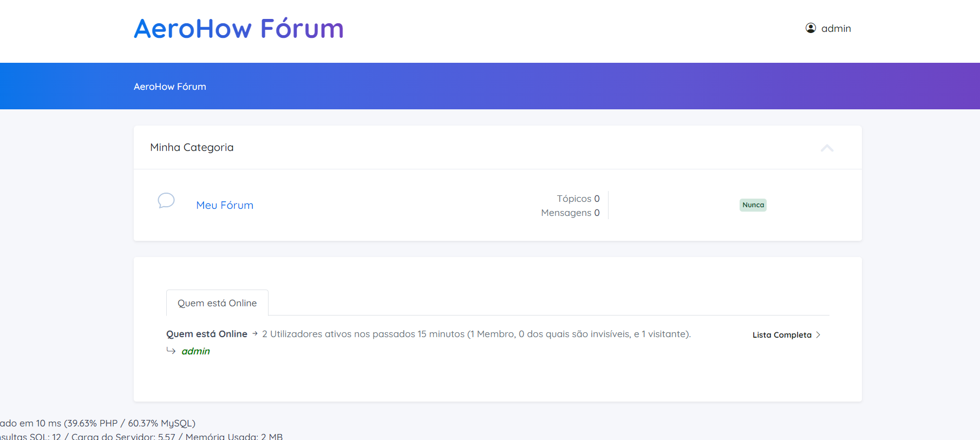The height and width of the screenshot is (440, 980).
Task: Click the bold Quem está Online heading
Action: 206,334
